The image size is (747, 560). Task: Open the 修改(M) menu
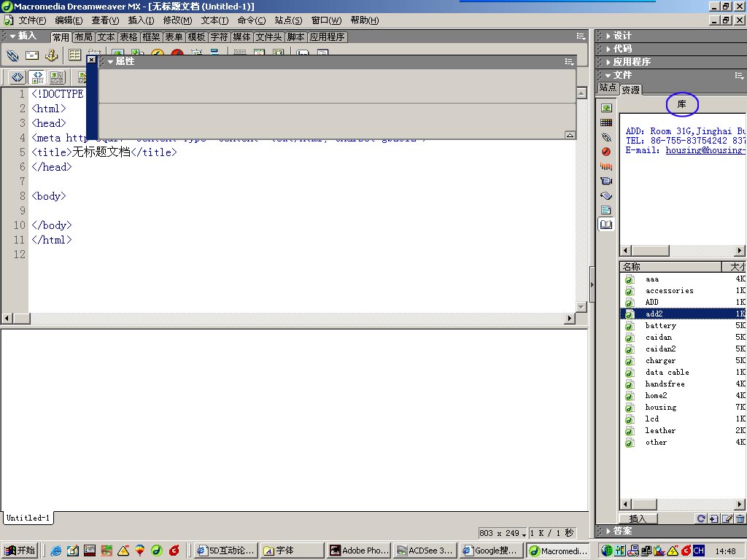coord(177,20)
